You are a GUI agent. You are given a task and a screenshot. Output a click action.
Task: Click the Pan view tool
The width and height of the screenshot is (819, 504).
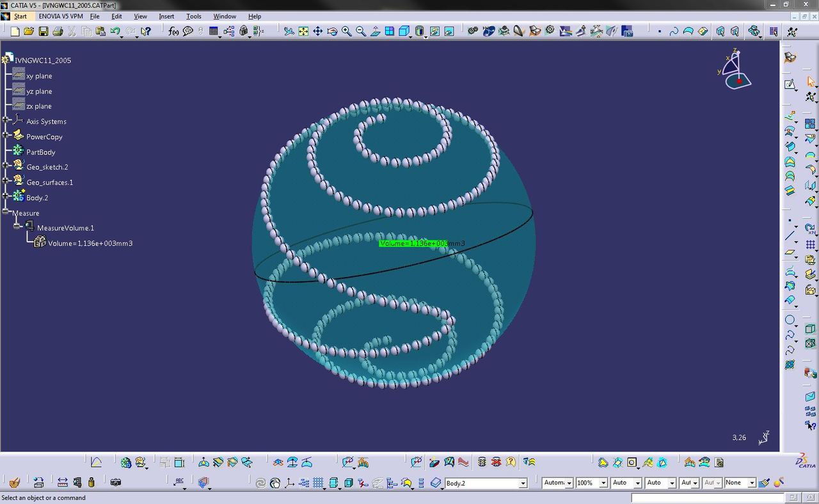318,31
